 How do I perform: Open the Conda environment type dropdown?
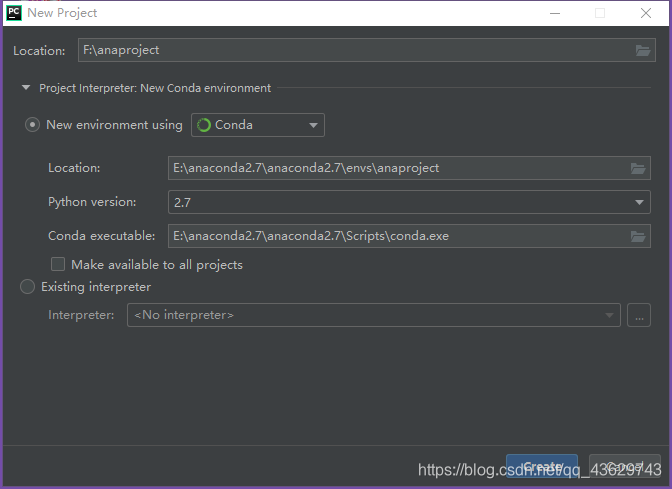pos(258,125)
